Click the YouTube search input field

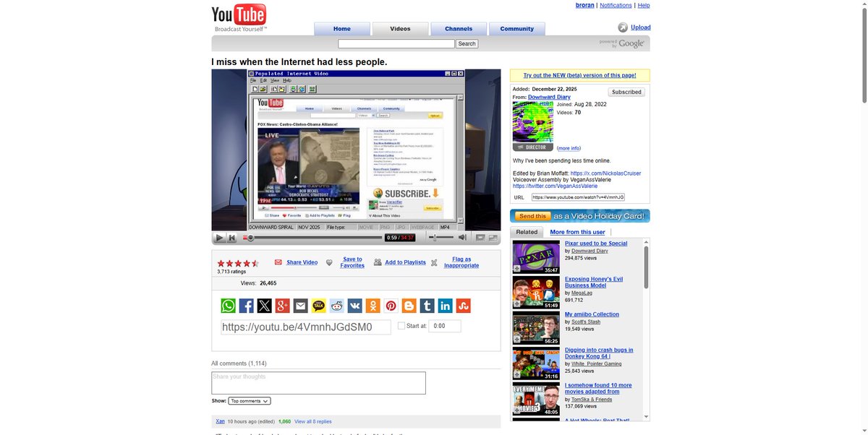[396, 44]
